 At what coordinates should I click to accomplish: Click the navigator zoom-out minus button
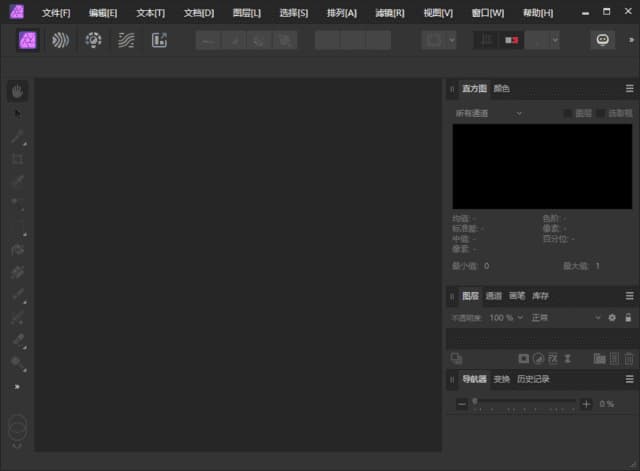click(461, 404)
